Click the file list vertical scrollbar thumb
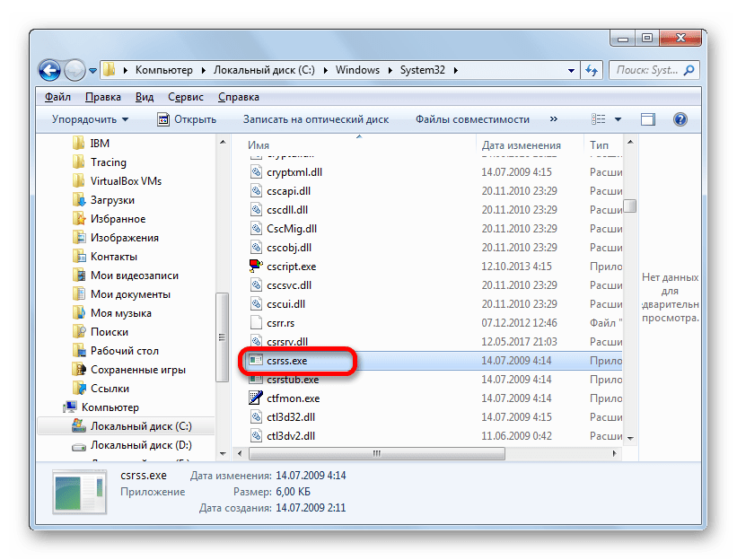 630,206
